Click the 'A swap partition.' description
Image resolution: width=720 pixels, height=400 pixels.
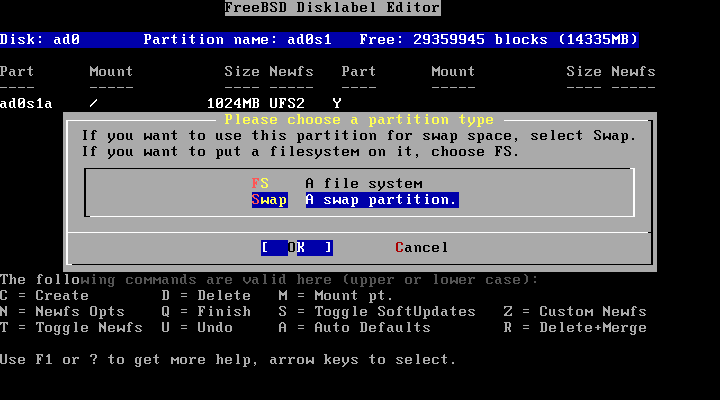[x=382, y=200]
